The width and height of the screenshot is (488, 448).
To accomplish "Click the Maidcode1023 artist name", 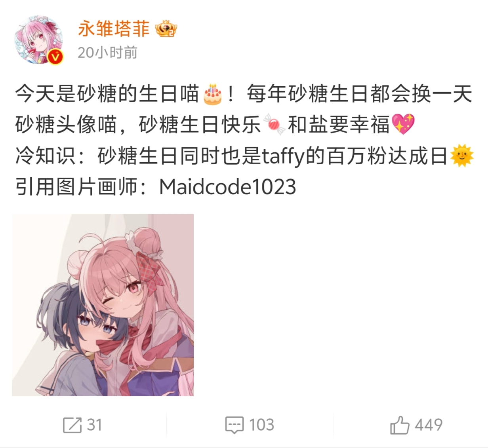I will point(227,187).
